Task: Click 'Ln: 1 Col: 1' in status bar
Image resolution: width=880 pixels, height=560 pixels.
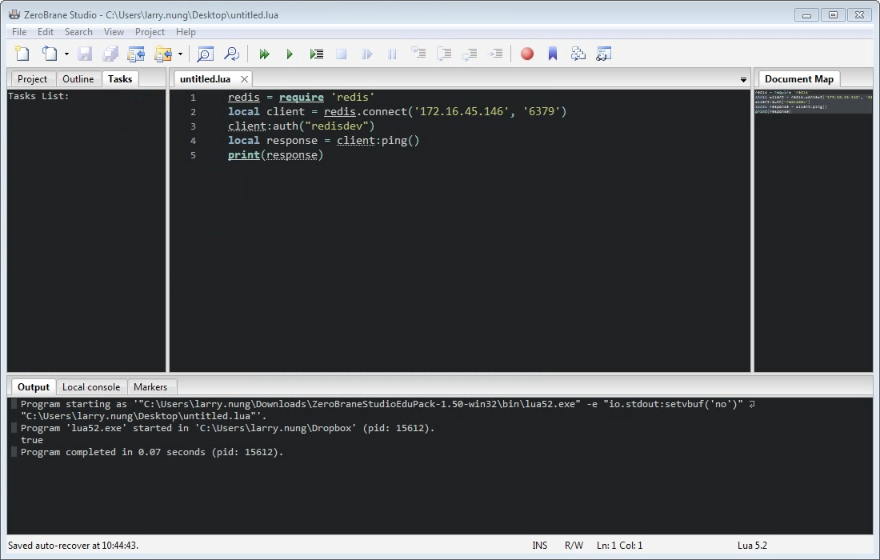Action: click(x=620, y=545)
